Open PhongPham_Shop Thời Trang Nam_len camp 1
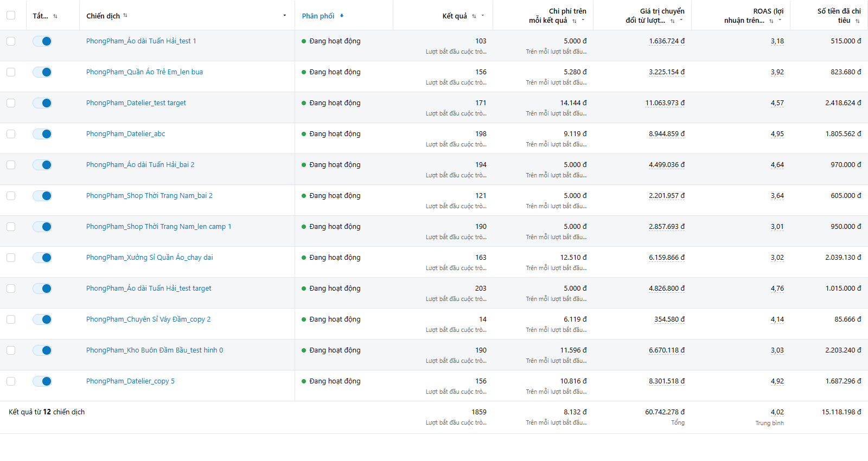This screenshot has width=868, height=461. 158,227
